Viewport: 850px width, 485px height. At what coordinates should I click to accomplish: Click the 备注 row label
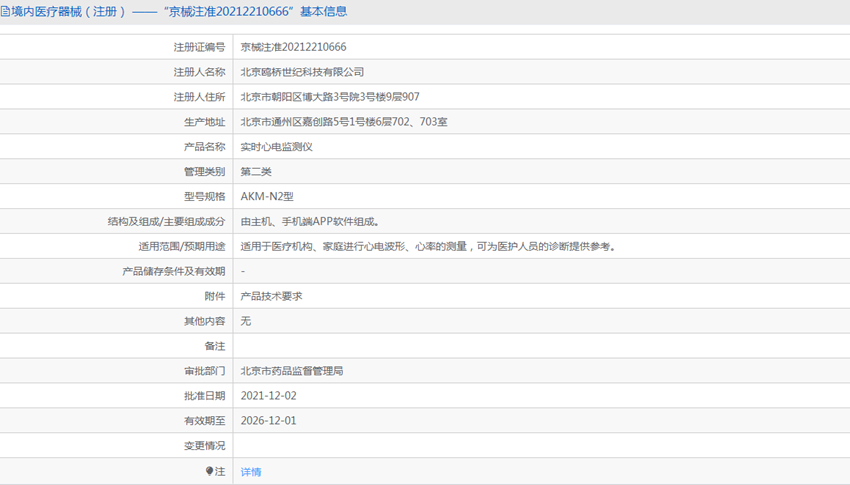(x=214, y=346)
